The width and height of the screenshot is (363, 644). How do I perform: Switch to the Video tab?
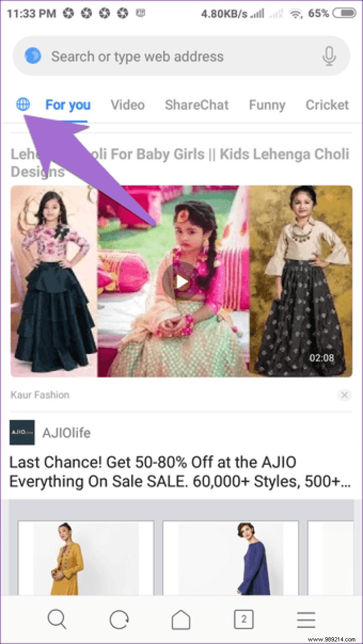(128, 105)
